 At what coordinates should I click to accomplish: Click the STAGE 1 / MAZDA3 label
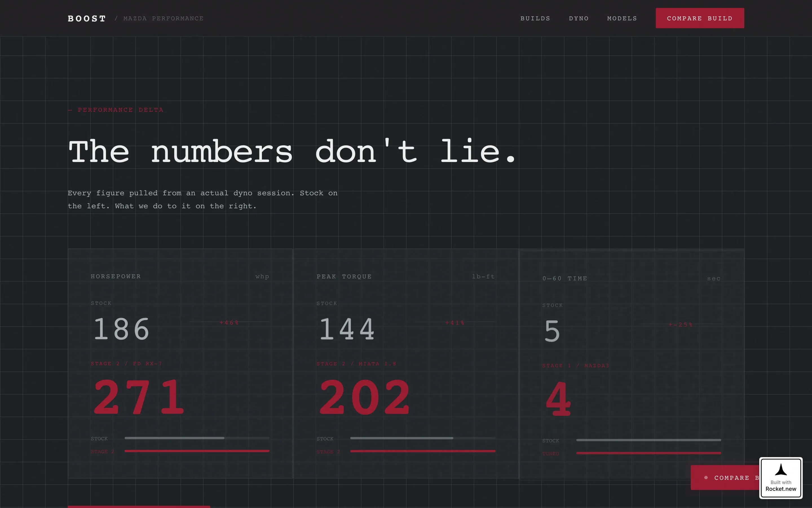tap(576, 365)
